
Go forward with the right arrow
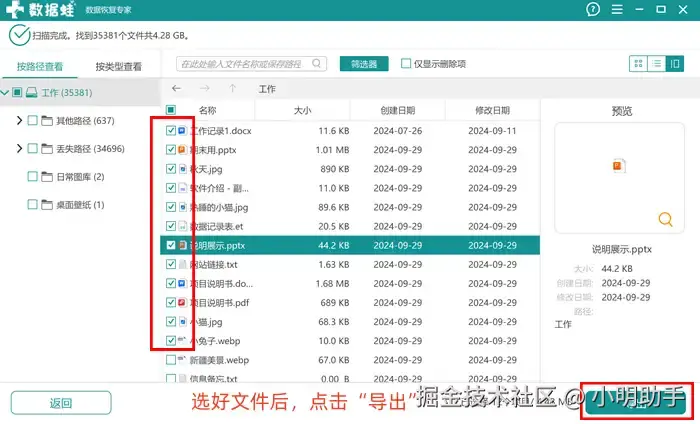coord(204,88)
